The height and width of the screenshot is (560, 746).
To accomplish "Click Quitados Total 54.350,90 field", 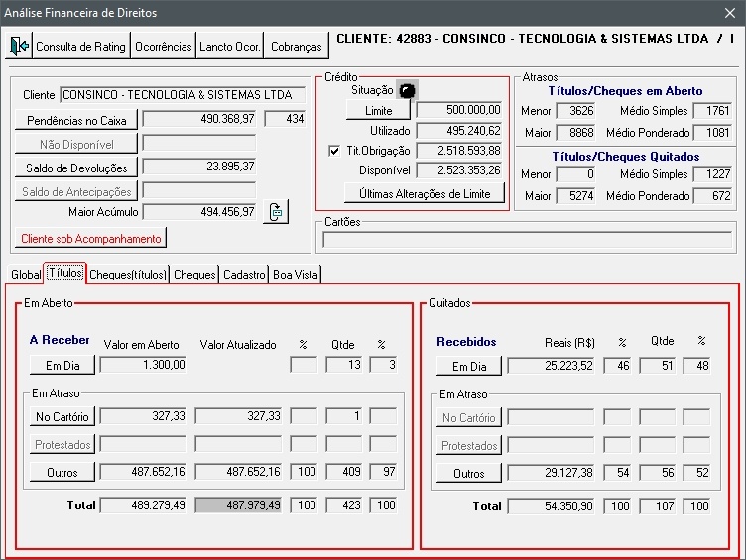I will tap(551, 505).
